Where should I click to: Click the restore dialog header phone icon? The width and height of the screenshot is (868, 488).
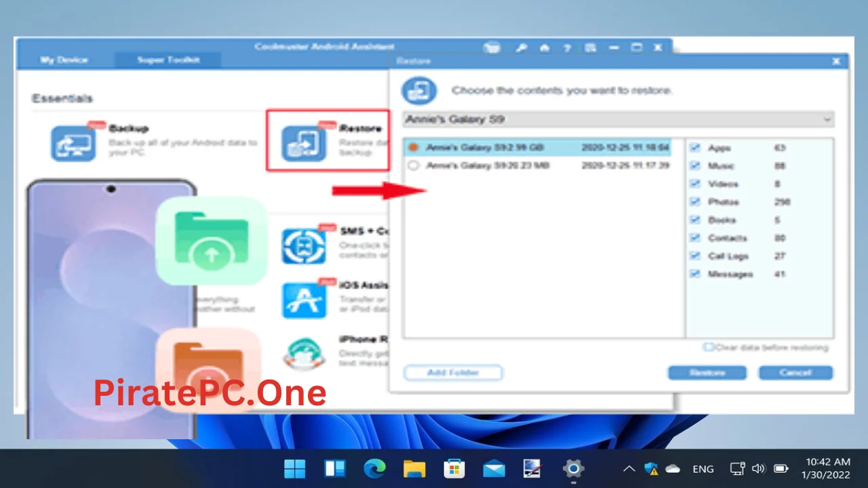click(x=419, y=90)
